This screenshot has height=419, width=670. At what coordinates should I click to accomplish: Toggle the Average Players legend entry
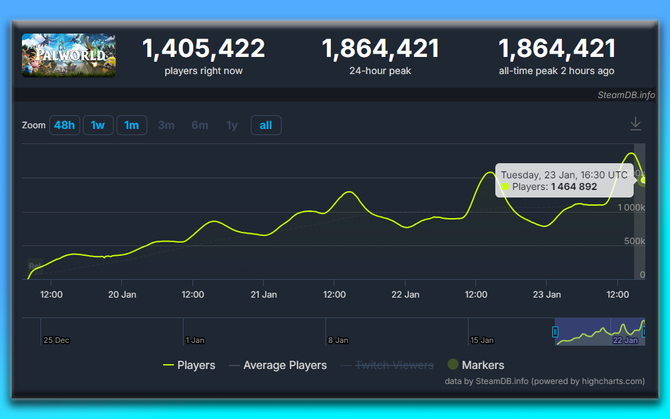coord(278,365)
